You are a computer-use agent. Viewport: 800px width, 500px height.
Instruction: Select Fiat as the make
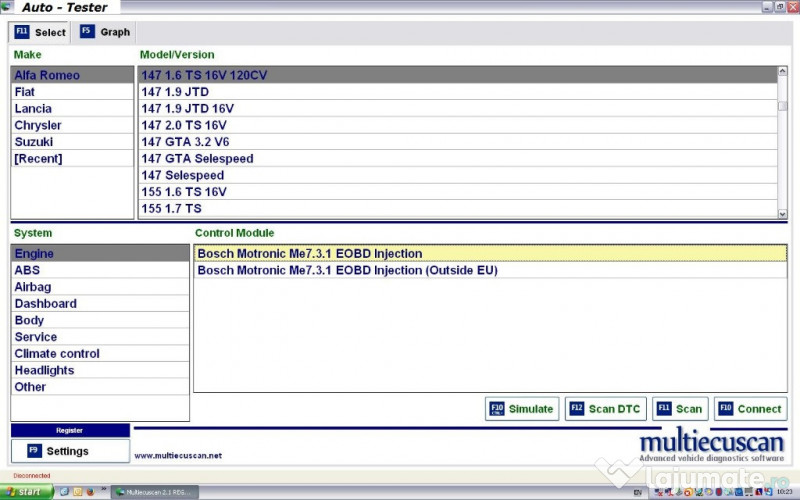click(x=72, y=92)
